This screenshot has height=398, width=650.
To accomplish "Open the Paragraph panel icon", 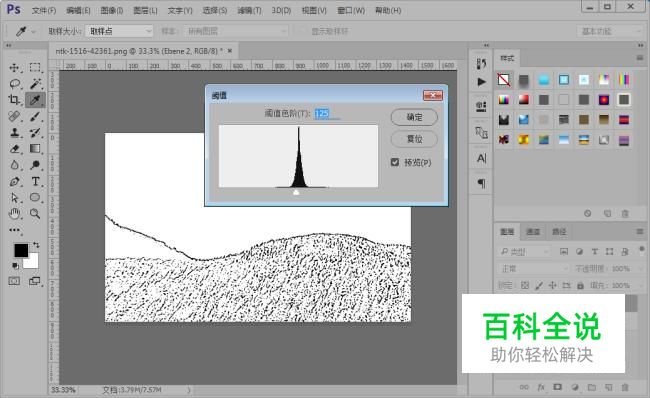I will (481, 183).
